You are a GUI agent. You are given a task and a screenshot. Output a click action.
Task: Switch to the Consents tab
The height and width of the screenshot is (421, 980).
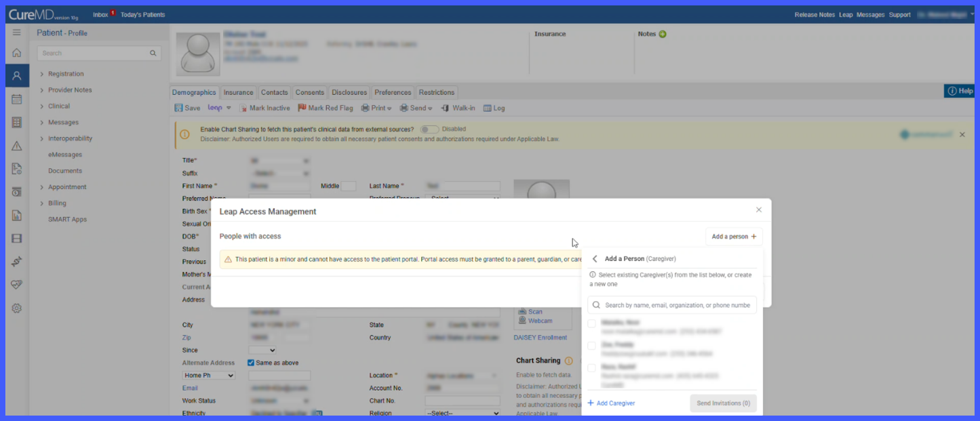310,92
